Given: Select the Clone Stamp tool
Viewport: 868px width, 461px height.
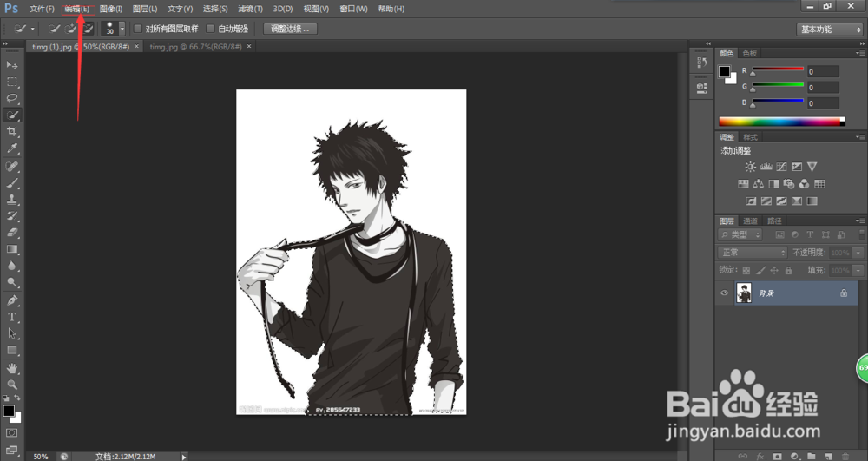Looking at the screenshot, I should [x=11, y=199].
